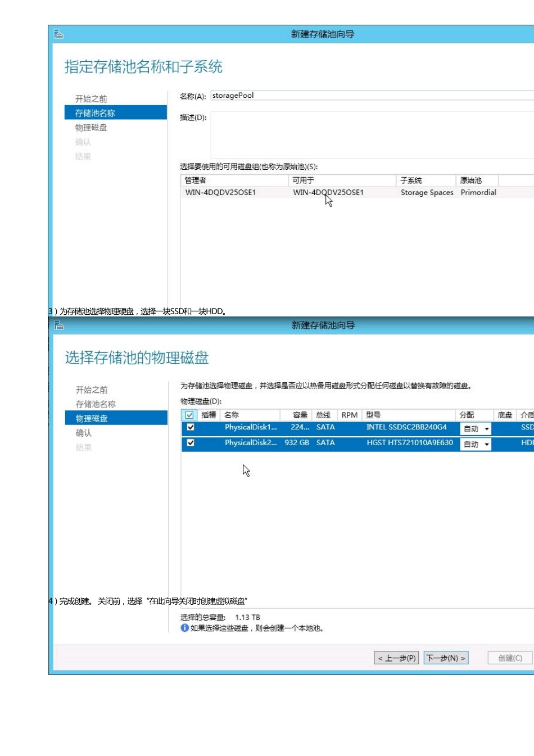Click the 1.13 TB total capacity value
534x756 pixels.
click(247, 617)
